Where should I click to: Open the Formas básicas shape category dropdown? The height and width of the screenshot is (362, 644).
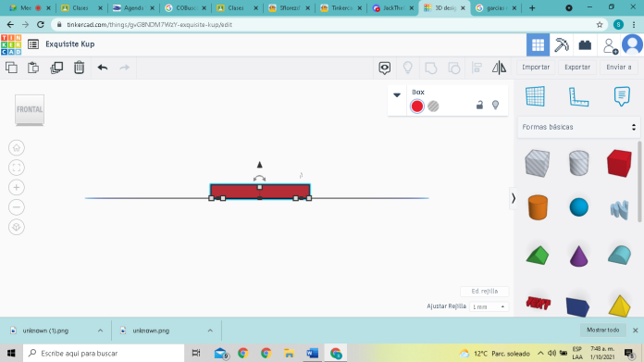coord(578,127)
